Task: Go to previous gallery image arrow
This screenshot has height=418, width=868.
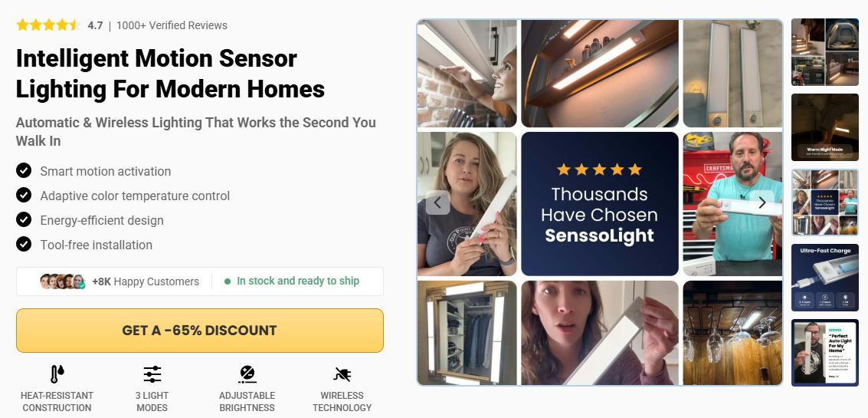Action: (437, 202)
